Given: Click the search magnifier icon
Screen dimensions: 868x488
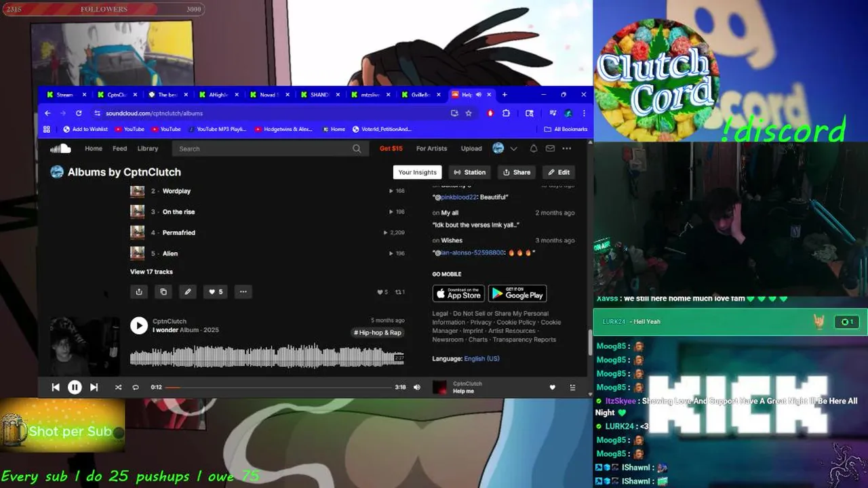Looking at the screenshot, I should click(x=357, y=148).
